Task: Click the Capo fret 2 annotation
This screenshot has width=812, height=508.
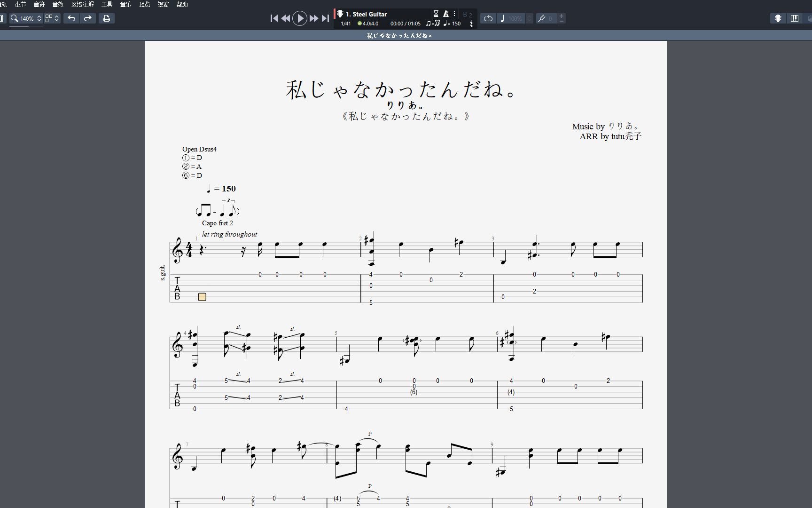Action: click(x=218, y=223)
